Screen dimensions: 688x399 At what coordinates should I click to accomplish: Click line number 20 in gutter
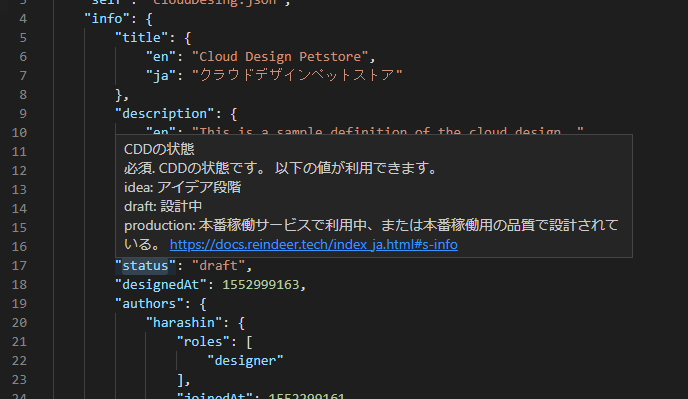[19, 323]
